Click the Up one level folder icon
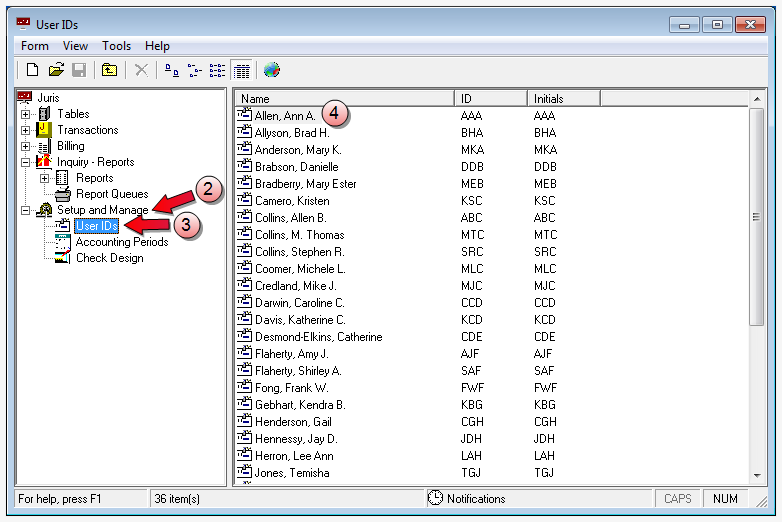Viewport: 782px width, 522px height. click(x=109, y=70)
